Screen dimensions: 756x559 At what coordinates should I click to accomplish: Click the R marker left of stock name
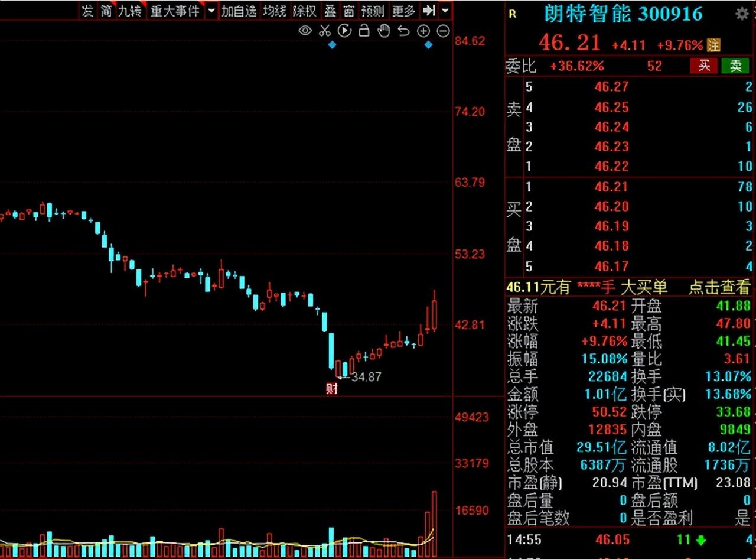point(512,14)
